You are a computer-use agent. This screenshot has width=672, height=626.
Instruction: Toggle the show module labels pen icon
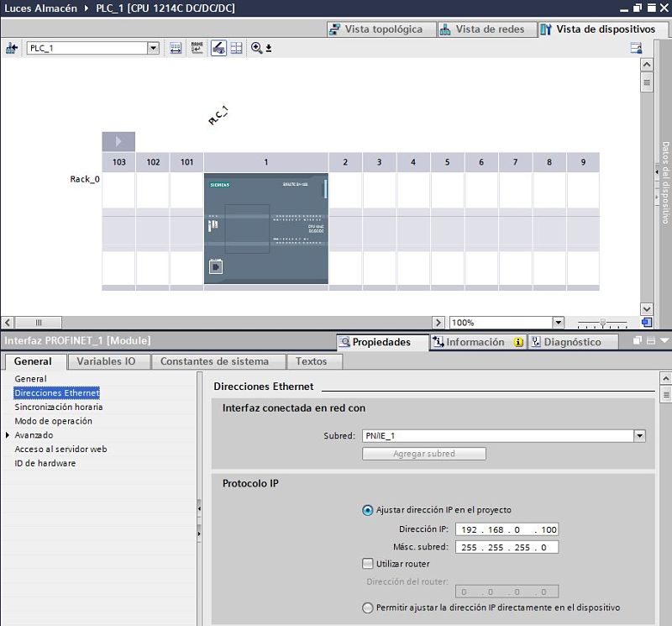tap(218, 48)
